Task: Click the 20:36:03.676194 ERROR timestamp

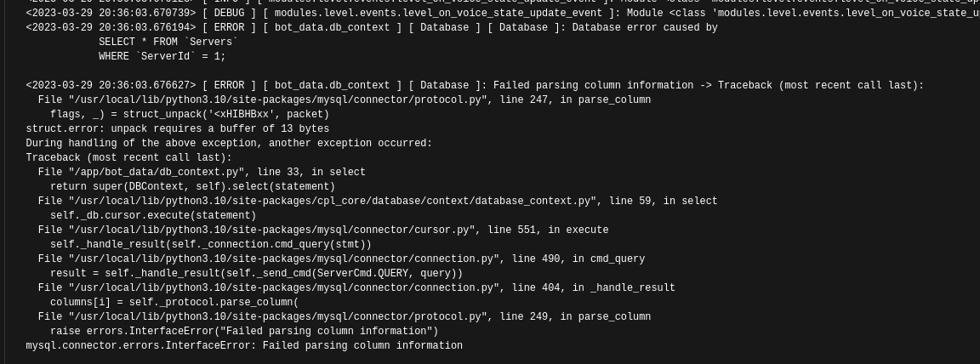Action: tap(111, 27)
